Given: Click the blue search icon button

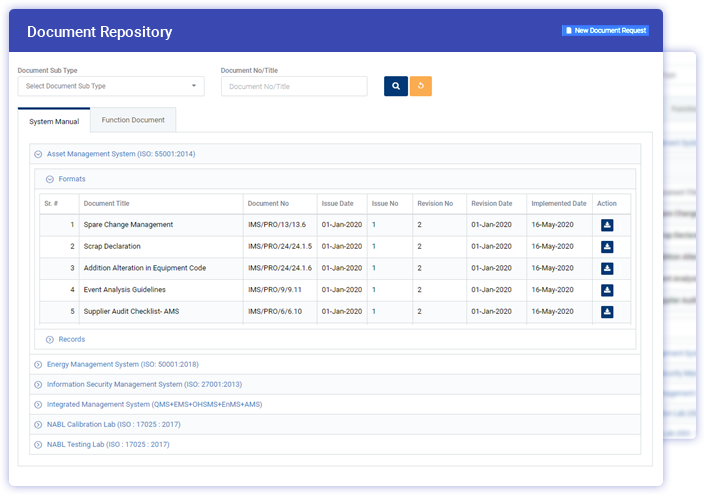Looking at the screenshot, I should click(x=395, y=86).
